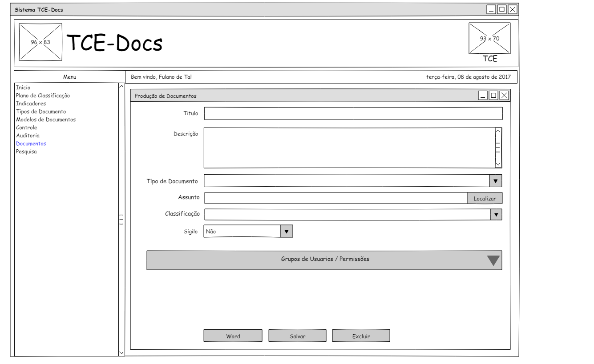
Task: Open Modelos de Documentos menu item
Action: (x=46, y=120)
